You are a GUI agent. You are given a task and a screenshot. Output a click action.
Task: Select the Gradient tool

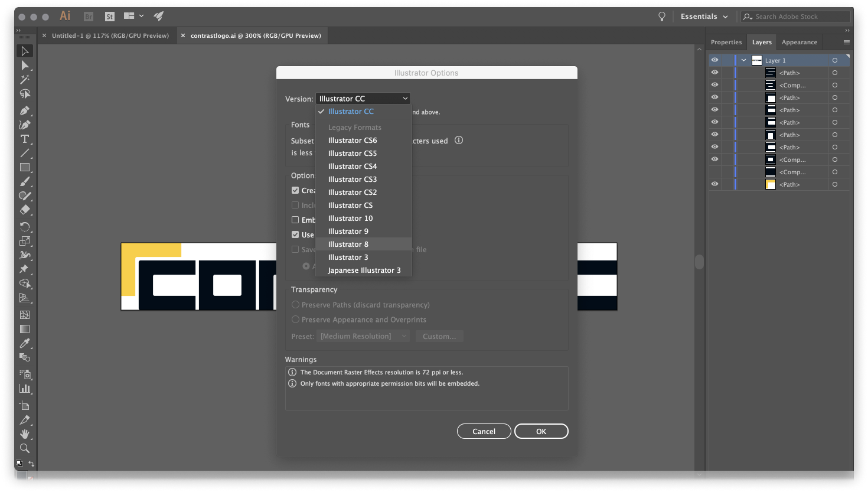coord(25,329)
